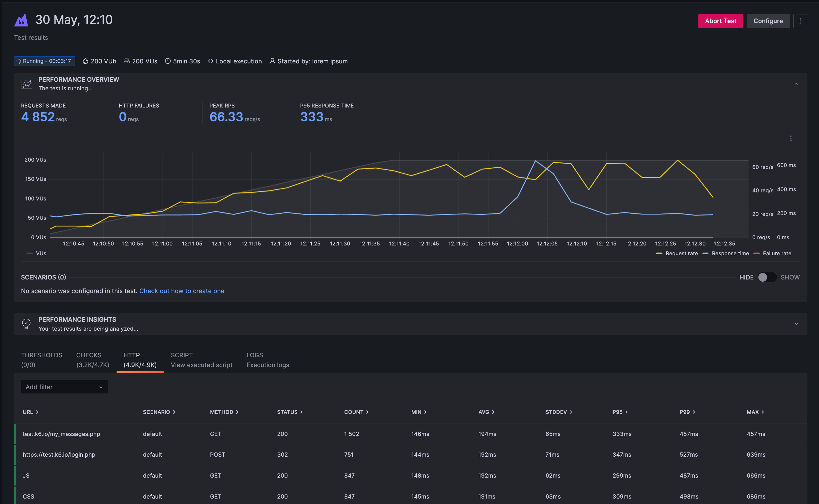Open the LOGS Execution logs tab
Screen dimensions: 819x504
click(x=267, y=360)
